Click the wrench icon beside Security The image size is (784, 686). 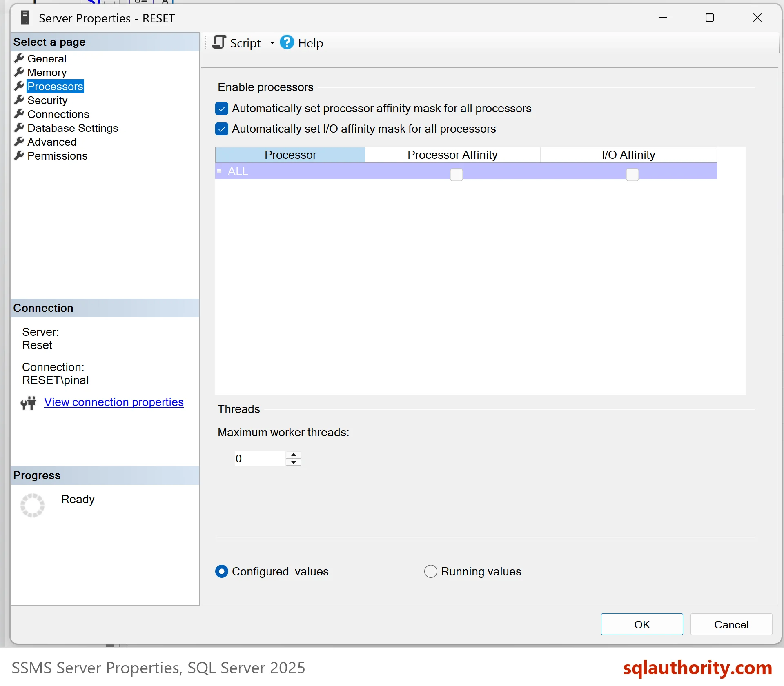[19, 100]
